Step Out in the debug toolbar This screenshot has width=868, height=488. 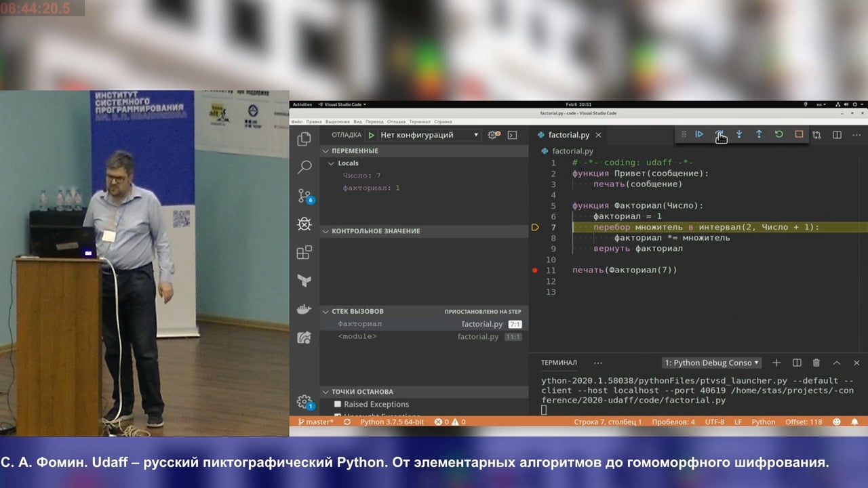coord(759,134)
